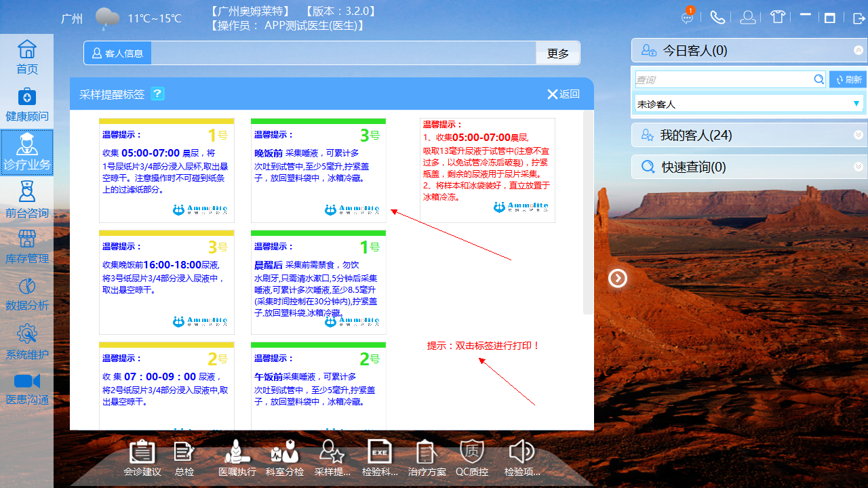
Task: Click the 广州 city name
Action: [x=72, y=19]
